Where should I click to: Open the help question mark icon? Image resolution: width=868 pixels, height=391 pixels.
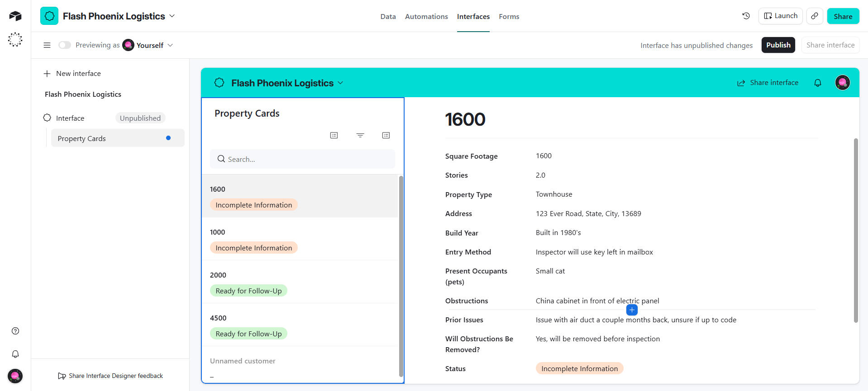coord(15,331)
